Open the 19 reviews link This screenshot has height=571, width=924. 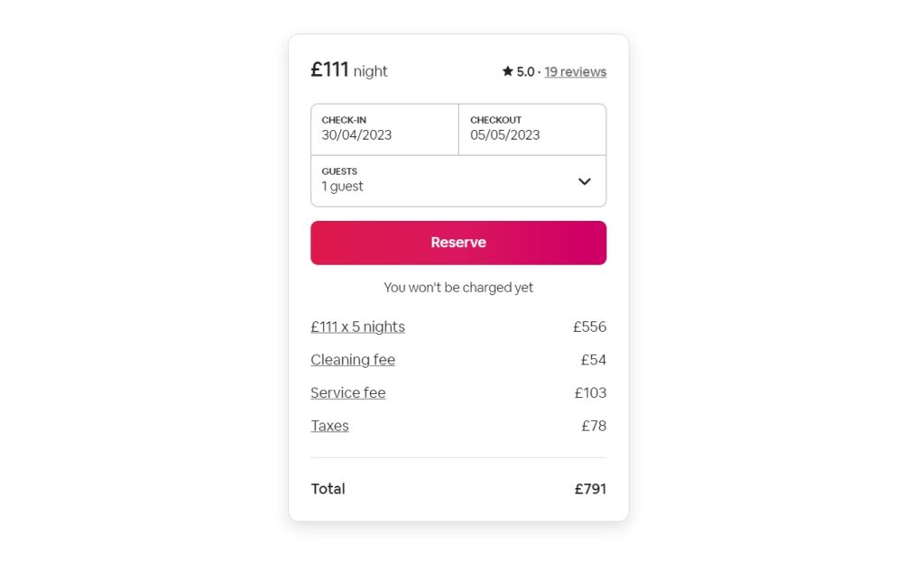pos(575,71)
